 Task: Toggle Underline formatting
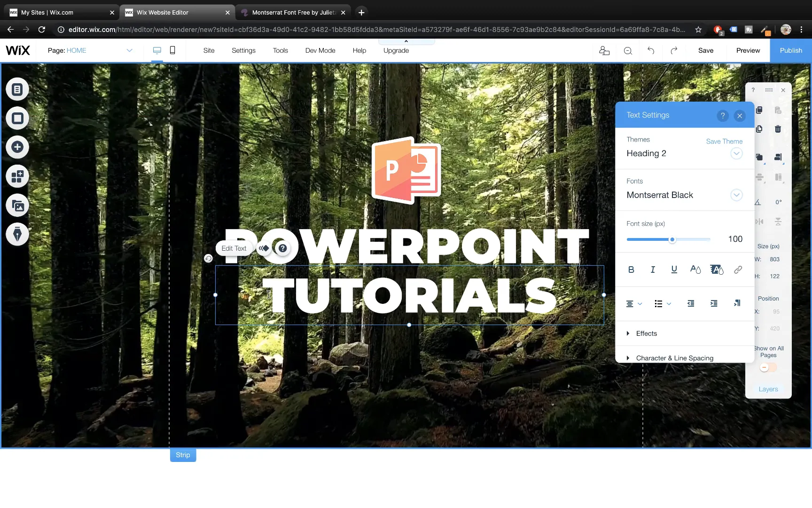coord(674,270)
